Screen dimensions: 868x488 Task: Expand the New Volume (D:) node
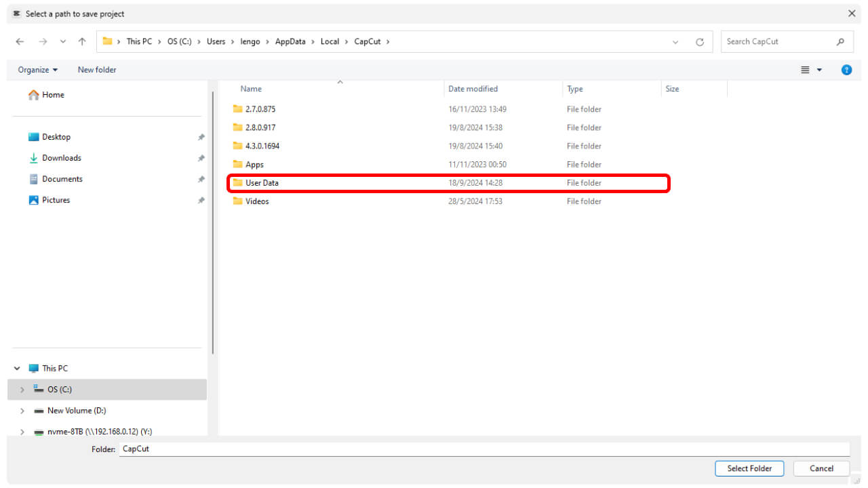tap(22, 411)
